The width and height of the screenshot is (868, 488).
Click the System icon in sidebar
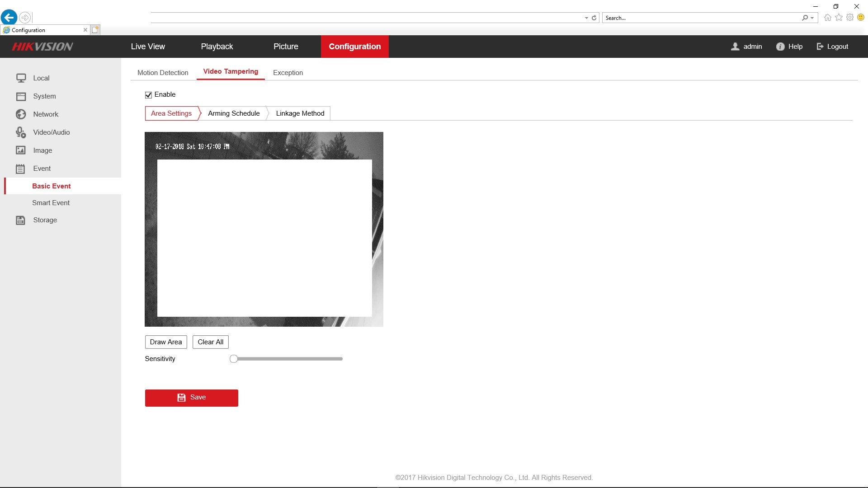(x=21, y=96)
